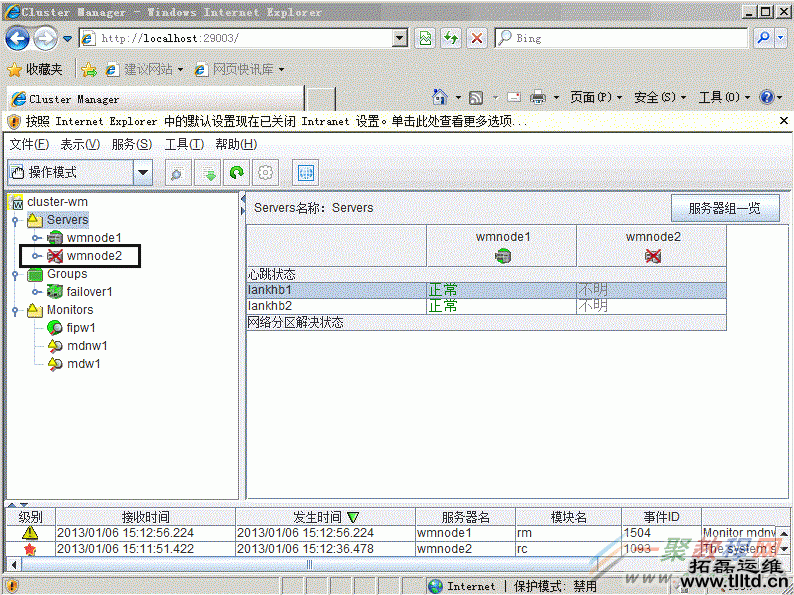
Task: Open the search provider dropdown arrow
Action: pyautogui.click(x=780, y=38)
